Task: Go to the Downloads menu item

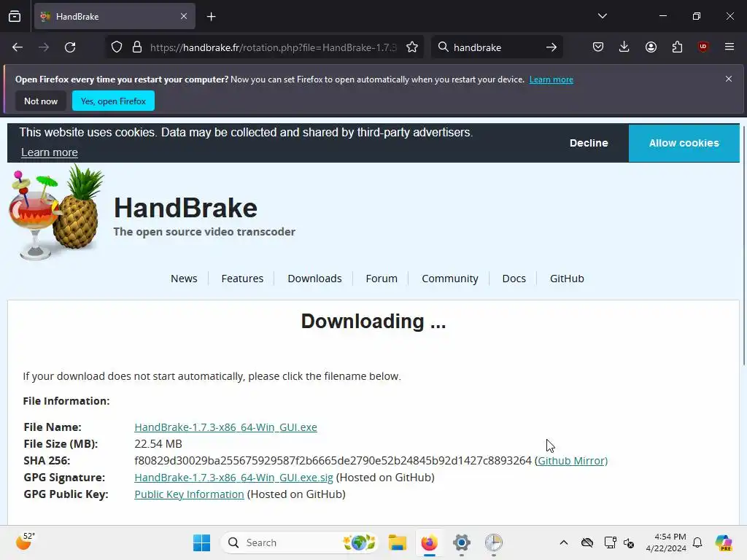Action: coord(314,279)
